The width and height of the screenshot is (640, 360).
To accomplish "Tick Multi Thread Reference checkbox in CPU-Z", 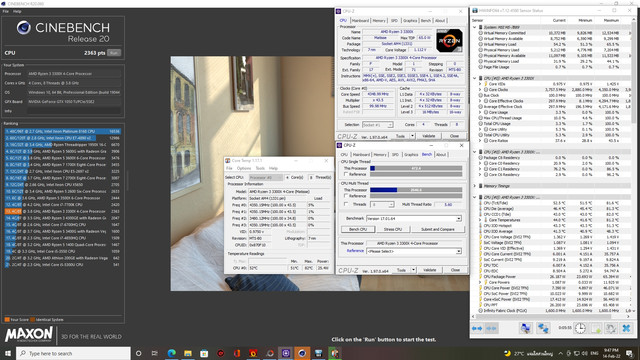I will point(346,196).
